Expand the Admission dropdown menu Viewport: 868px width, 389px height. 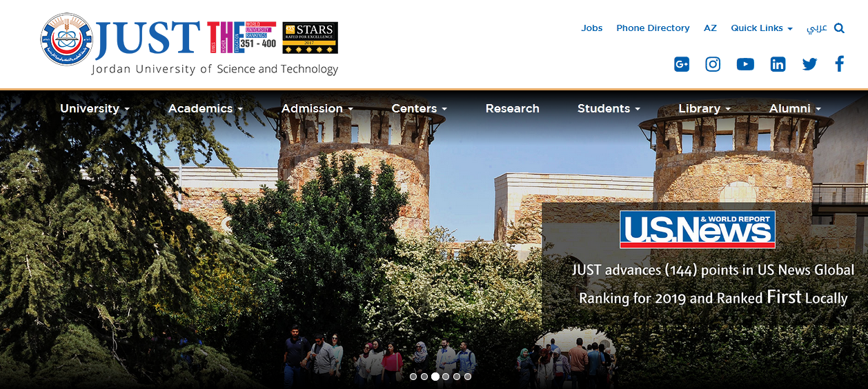click(x=317, y=108)
